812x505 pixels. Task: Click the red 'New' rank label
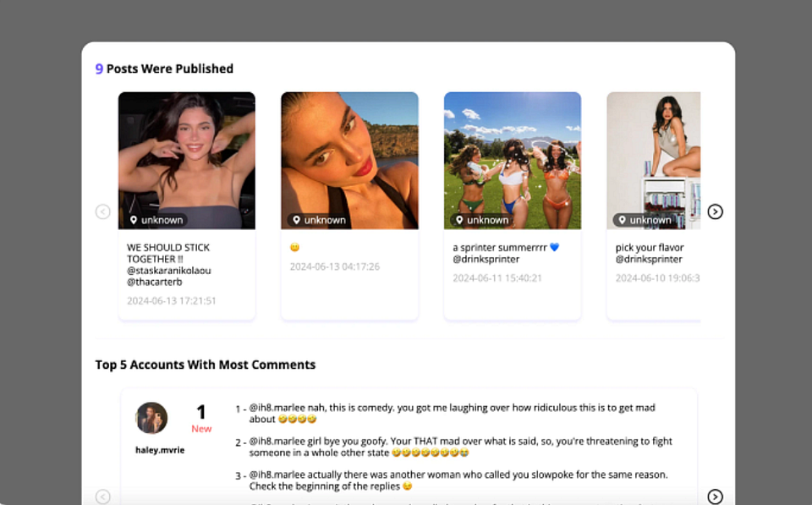click(201, 428)
